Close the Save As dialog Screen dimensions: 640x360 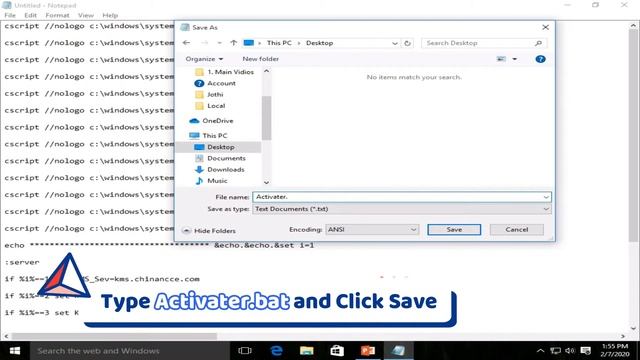coord(545,27)
